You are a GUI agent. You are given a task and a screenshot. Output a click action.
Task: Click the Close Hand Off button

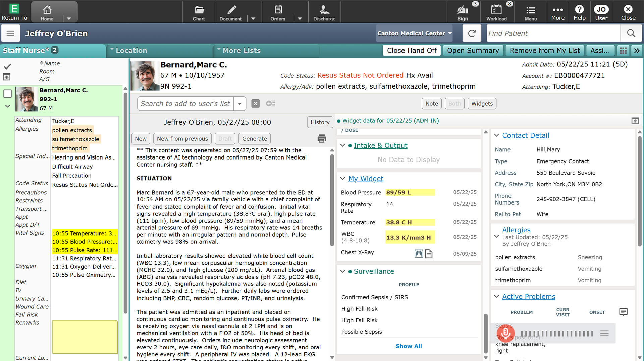point(412,51)
